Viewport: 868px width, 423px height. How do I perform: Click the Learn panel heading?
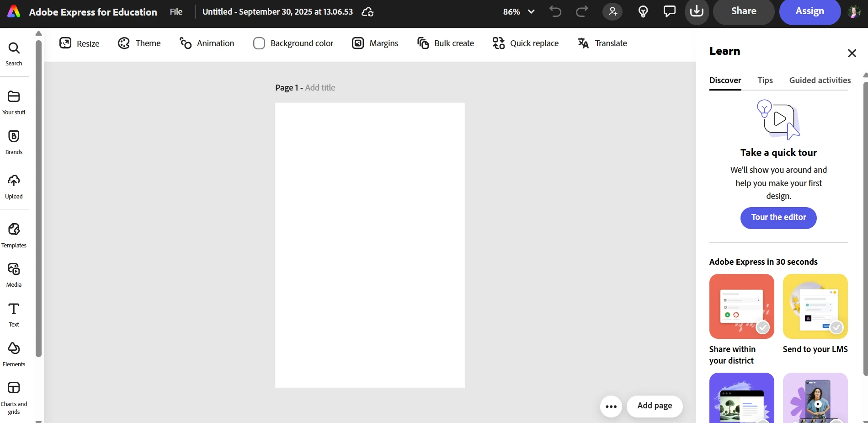point(724,51)
